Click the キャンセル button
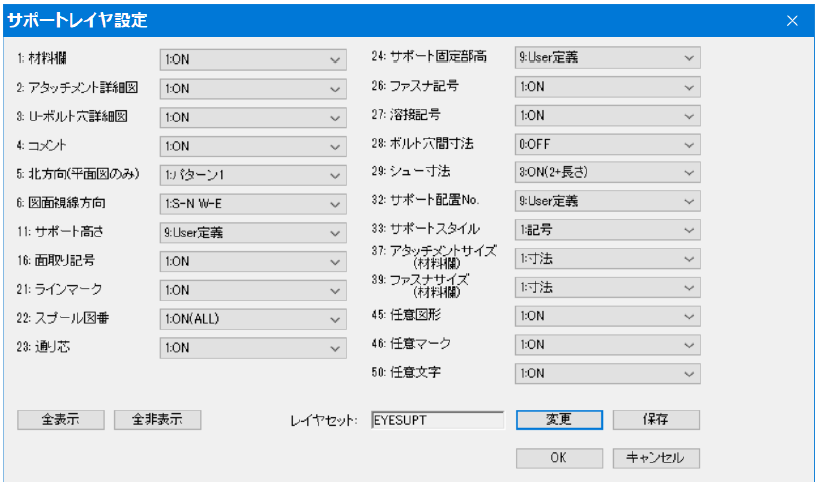 coord(656,458)
